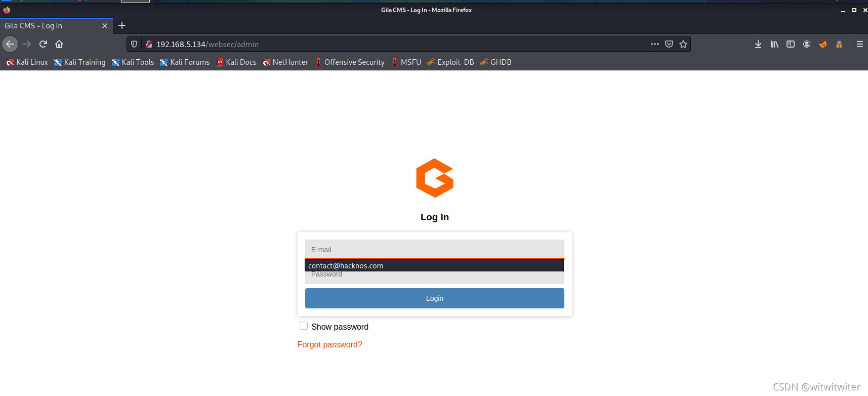The image size is (868, 396).
Task: Go back to the previous page
Action: (10, 44)
